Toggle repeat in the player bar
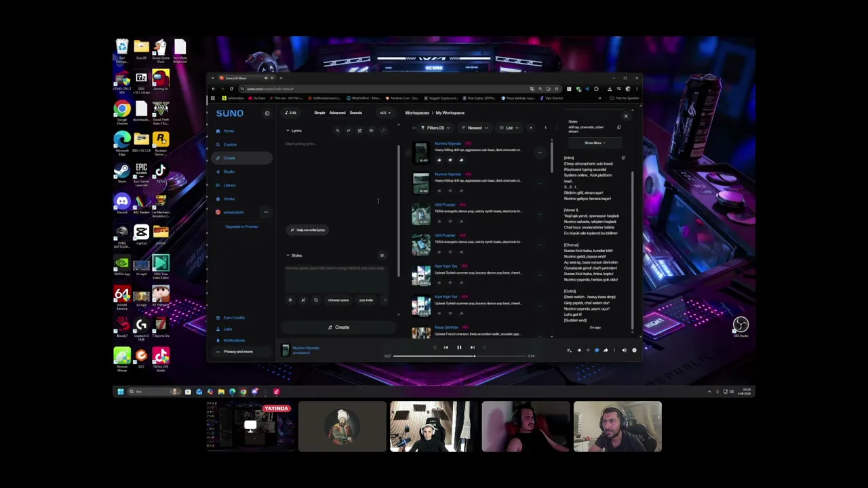Viewport: 868px width, 488px height. (x=484, y=348)
